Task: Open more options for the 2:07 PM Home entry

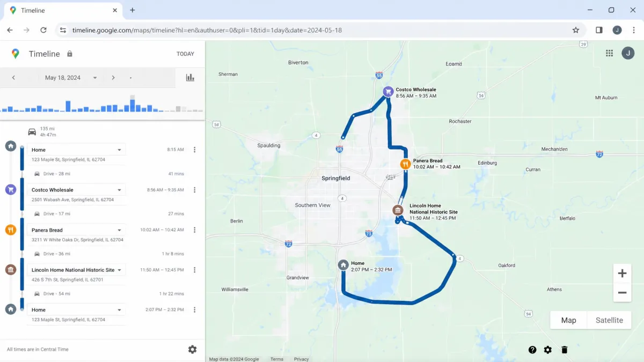Action: click(x=194, y=310)
